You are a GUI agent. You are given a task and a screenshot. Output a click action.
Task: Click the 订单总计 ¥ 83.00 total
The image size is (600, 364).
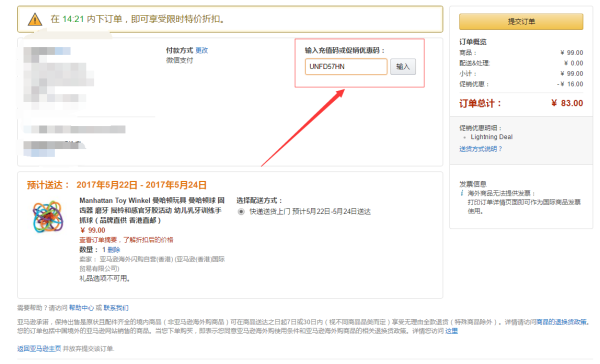click(x=521, y=103)
